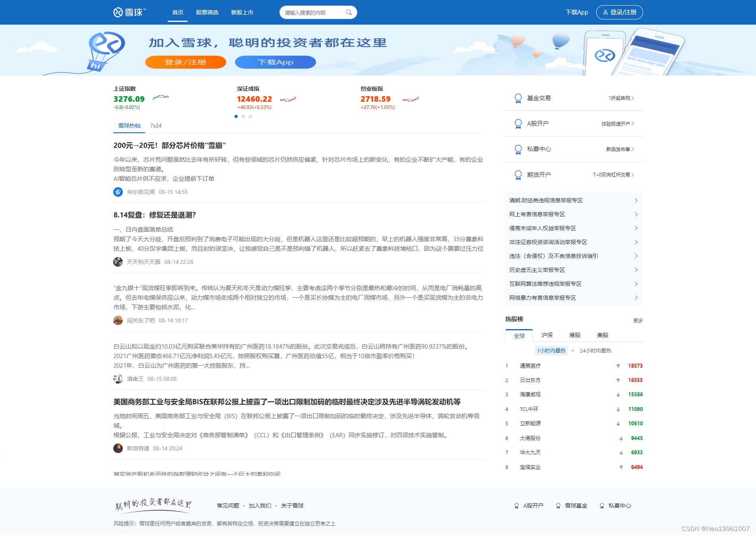Click footer 私募中心 medal icon
This screenshot has width=756, height=535.
pos(602,506)
